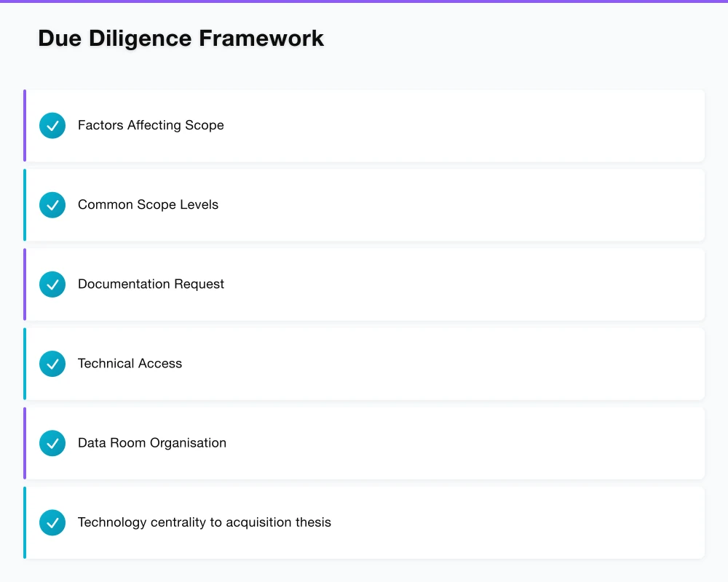
Task: Select the Data Room Organisation check icon
Action: tap(52, 442)
